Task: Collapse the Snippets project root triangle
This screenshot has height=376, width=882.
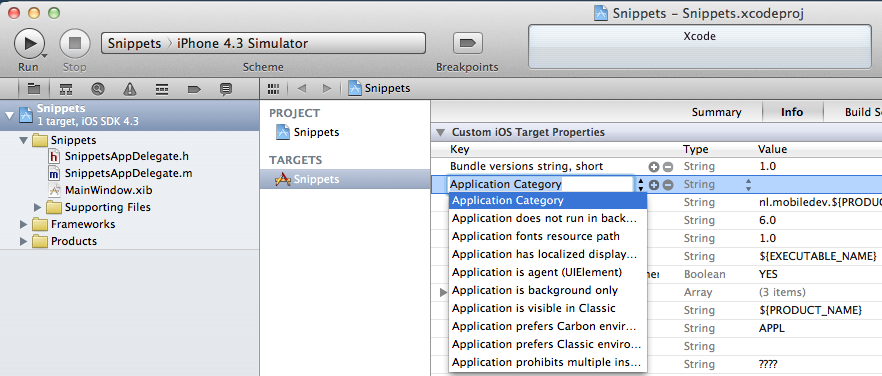Action: (x=9, y=115)
